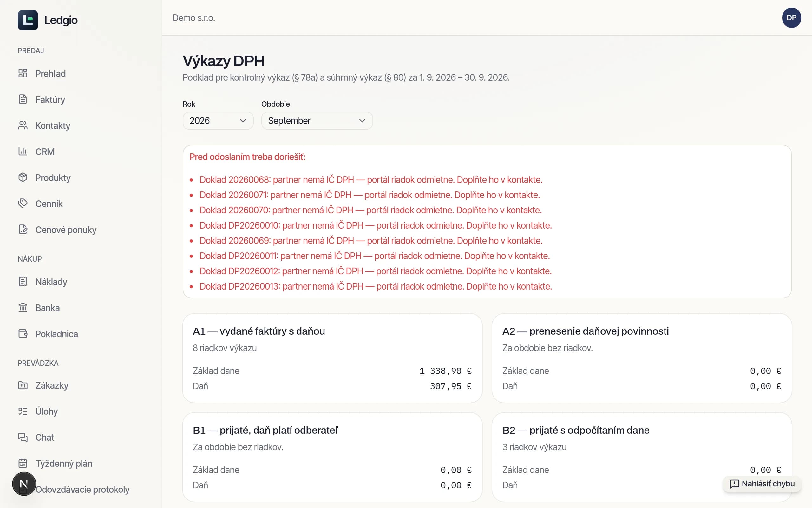The height and width of the screenshot is (508, 812).
Task: Click the 1 338,90 € tax base value
Action: click(446, 371)
